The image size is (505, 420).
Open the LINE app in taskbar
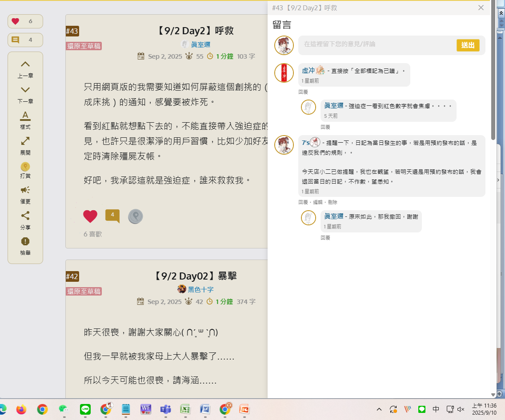pyautogui.click(x=85, y=409)
